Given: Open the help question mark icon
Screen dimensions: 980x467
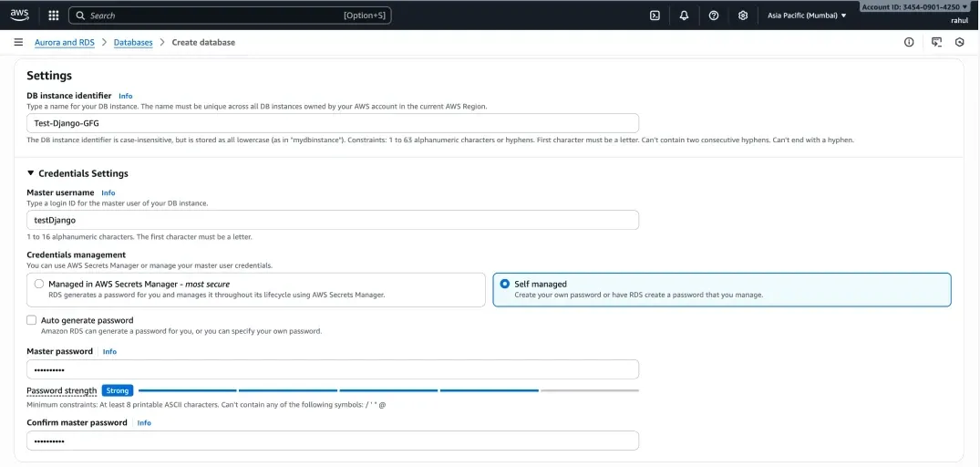Looking at the screenshot, I should (x=714, y=16).
